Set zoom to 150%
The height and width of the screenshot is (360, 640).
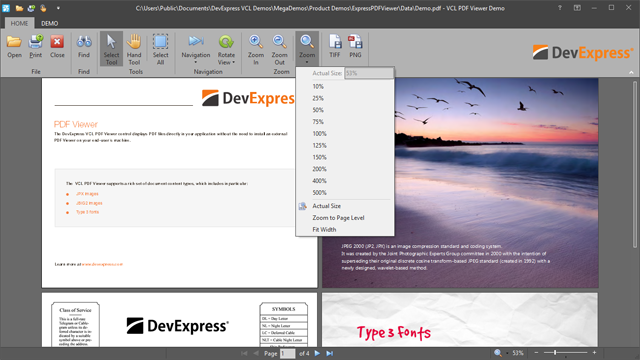tap(345, 158)
